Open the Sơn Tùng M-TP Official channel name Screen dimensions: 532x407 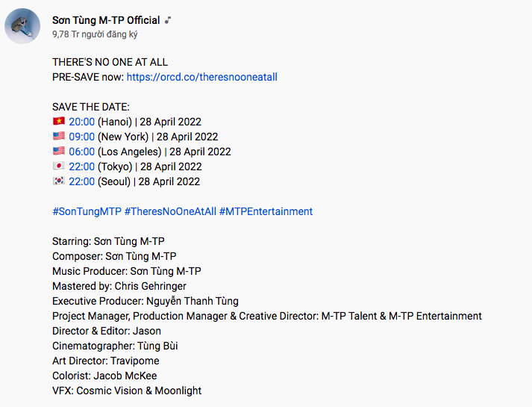click(106, 19)
